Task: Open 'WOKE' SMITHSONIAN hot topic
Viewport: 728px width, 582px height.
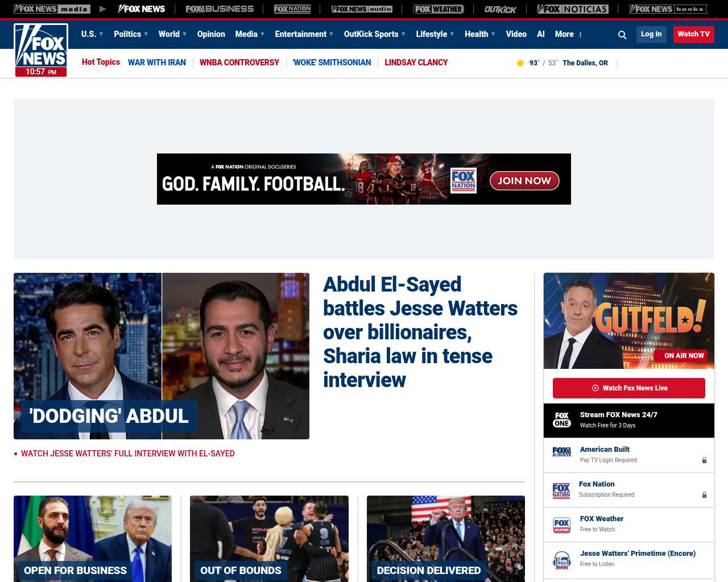Action: coord(332,63)
